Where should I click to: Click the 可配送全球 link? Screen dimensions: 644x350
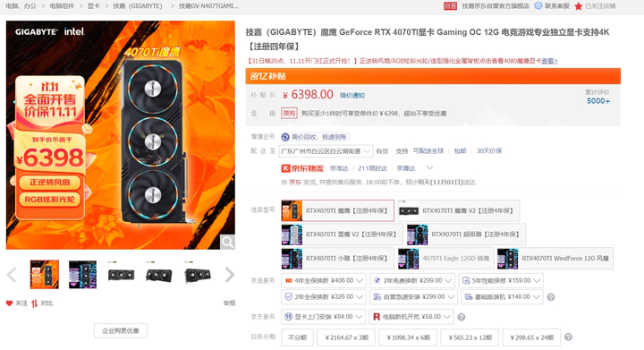428,150
